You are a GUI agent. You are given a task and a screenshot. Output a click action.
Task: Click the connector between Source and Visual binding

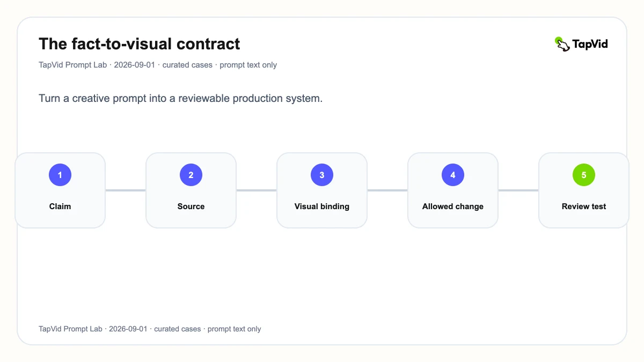257,190
